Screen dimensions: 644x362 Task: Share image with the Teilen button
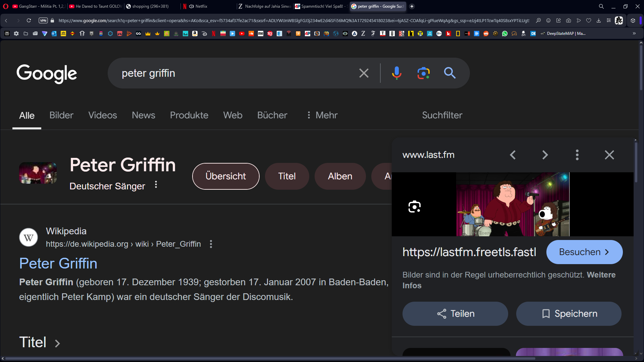tap(455, 314)
